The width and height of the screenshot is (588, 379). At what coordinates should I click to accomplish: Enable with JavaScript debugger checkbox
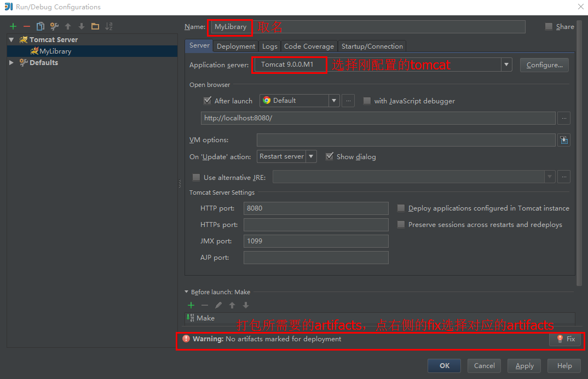pos(367,101)
